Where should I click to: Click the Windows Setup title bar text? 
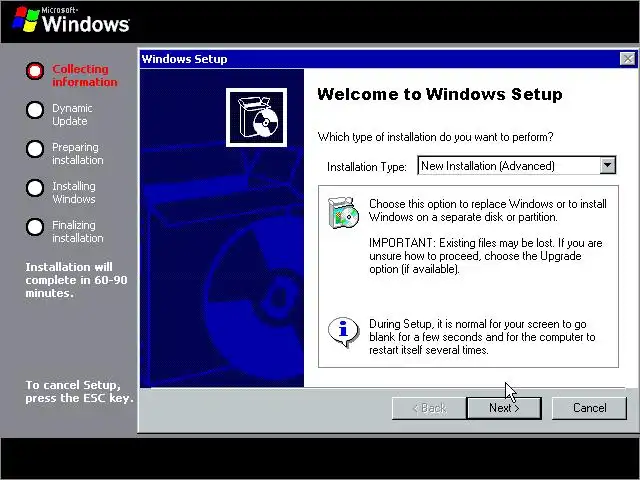[184, 59]
